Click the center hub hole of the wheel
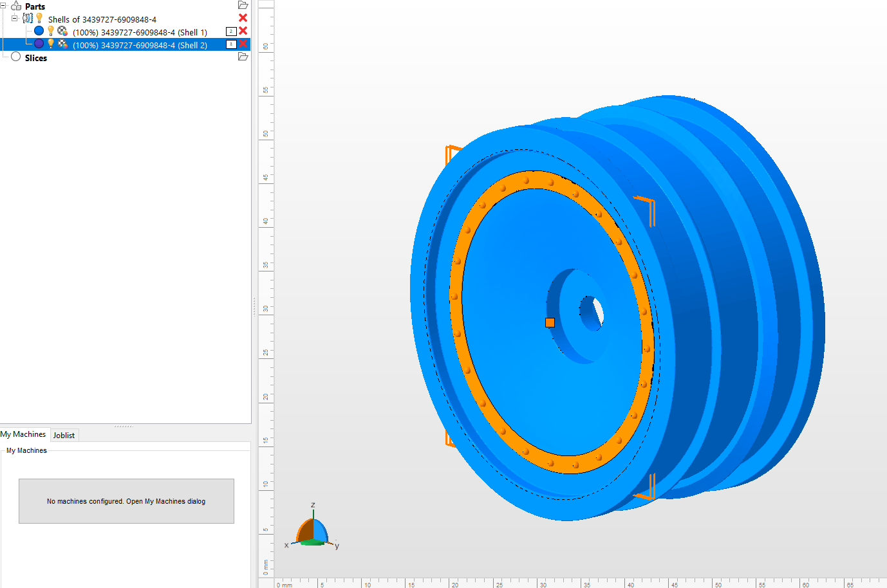Image resolution: width=887 pixels, height=588 pixels. click(x=592, y=313)
